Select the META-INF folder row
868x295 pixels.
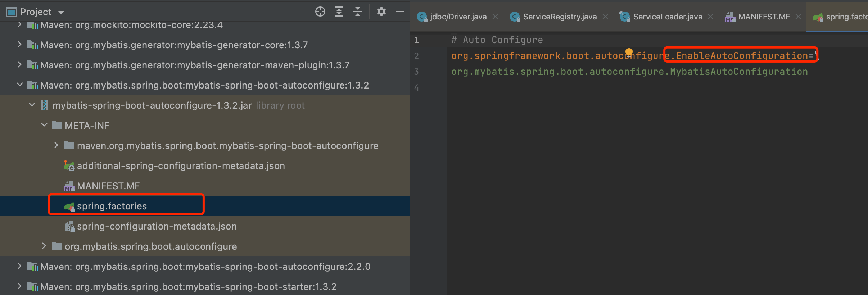pyautogui.click(x=205, y=126)
